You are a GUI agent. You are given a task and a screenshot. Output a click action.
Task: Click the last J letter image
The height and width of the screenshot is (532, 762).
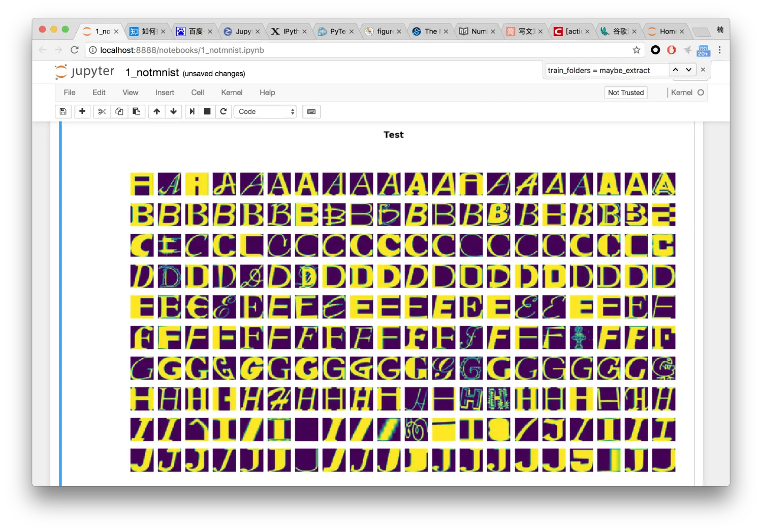point(664,460)
